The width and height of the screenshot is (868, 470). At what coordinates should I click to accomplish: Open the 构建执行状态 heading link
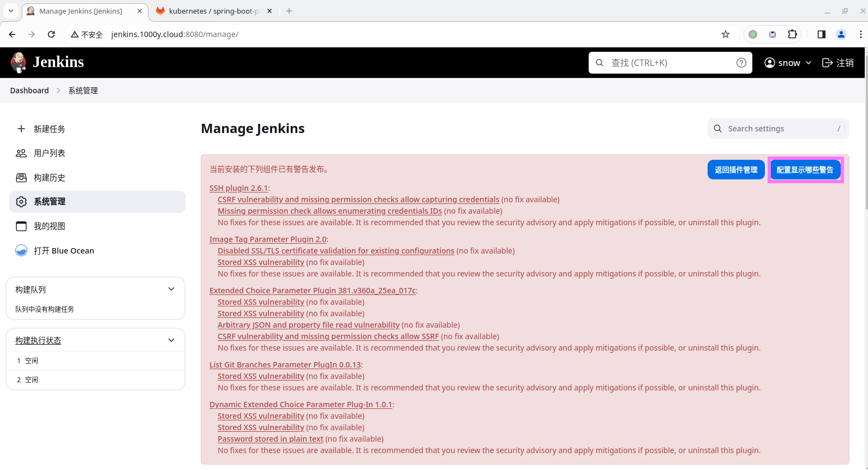(x=38, y=340)
